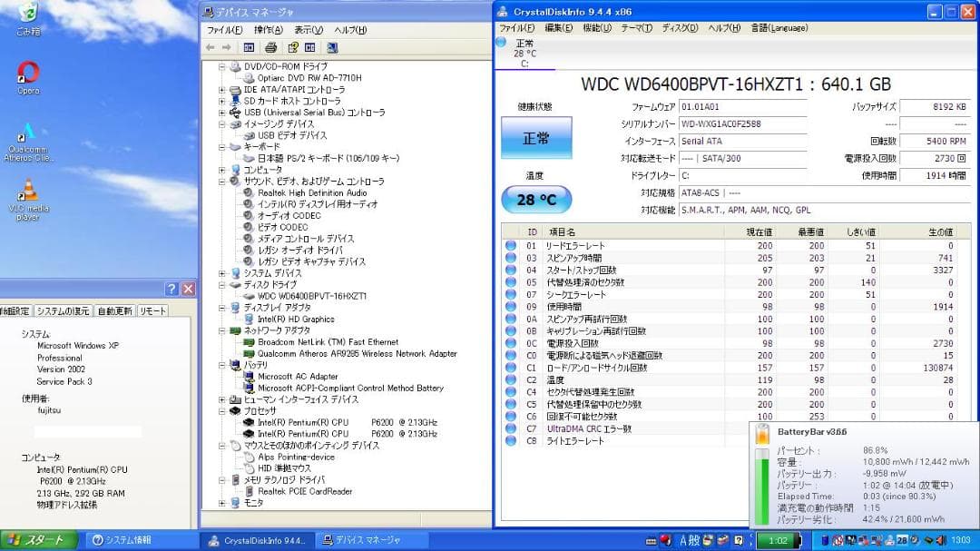
Task: Click the help '?' button on System Properties title bar
Action: (171, 289)
